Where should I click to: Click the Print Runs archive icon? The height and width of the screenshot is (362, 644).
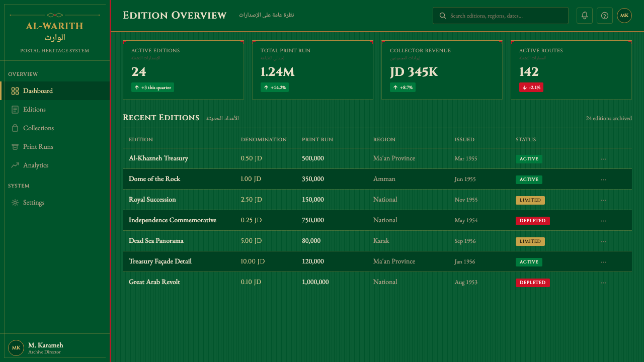[15, 147]
